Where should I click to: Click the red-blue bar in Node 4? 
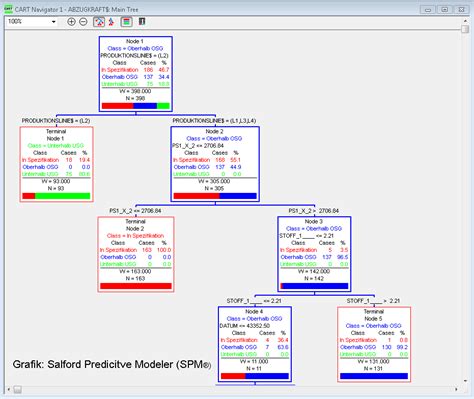[255, 376]
